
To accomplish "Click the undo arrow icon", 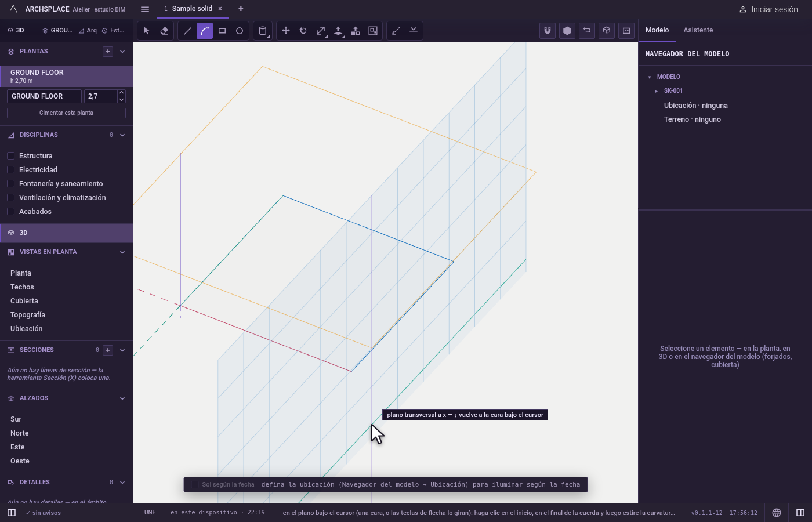I will [x=587, y=31].
